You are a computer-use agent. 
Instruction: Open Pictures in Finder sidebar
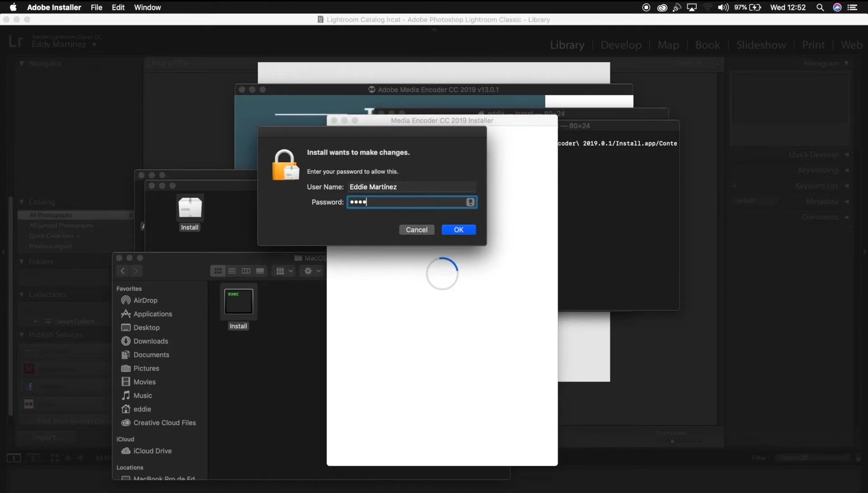(x=140, y=368)
